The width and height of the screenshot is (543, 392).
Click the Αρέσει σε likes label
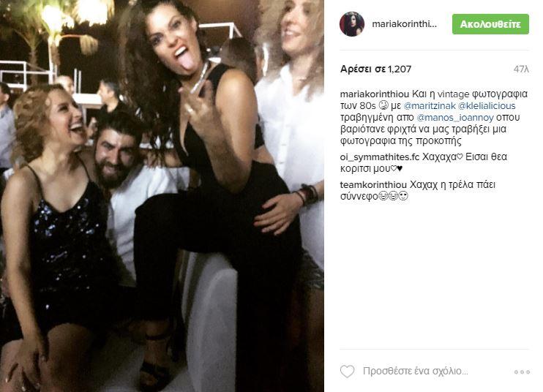pos(363,69)
